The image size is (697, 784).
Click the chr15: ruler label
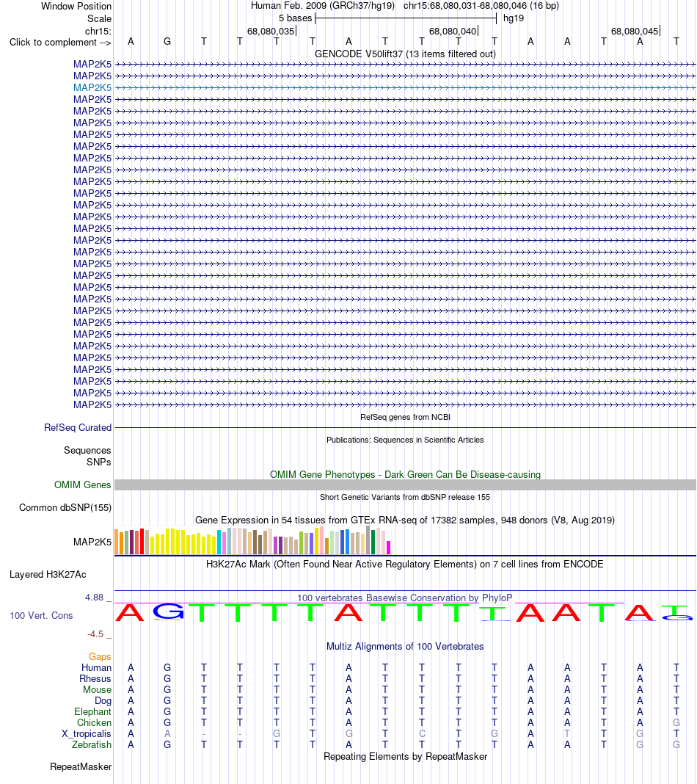coord(98,31)
